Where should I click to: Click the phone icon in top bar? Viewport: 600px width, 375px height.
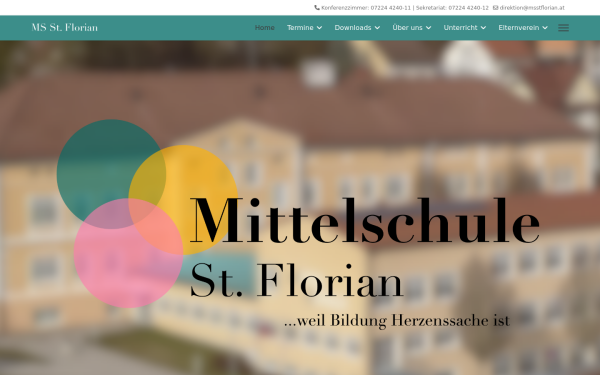pos(317,7)
